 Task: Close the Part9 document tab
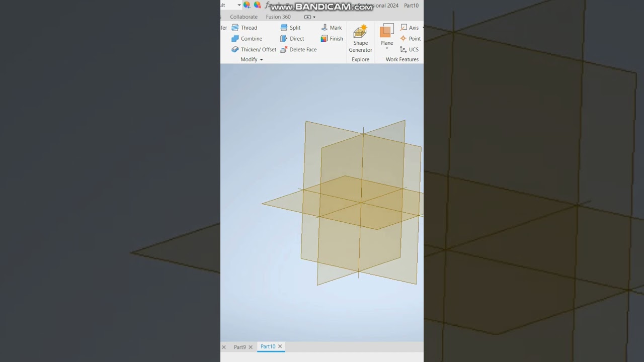[x=251, y=347]
